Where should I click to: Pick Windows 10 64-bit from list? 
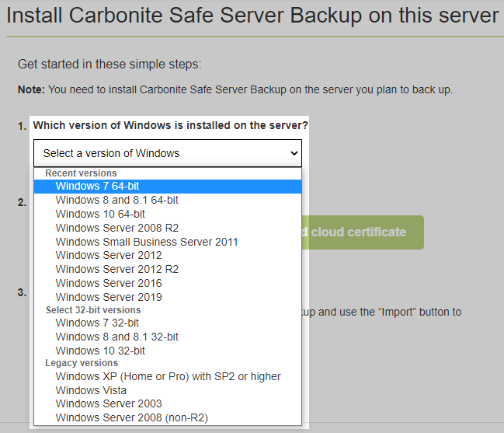click(x=100, y=214)
